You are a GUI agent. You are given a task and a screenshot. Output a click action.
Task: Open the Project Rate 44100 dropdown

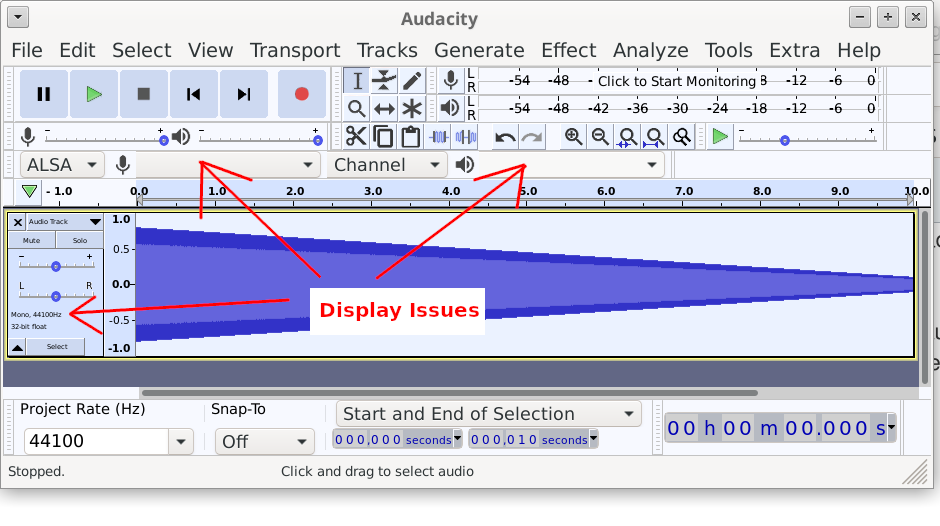point(181,443)
